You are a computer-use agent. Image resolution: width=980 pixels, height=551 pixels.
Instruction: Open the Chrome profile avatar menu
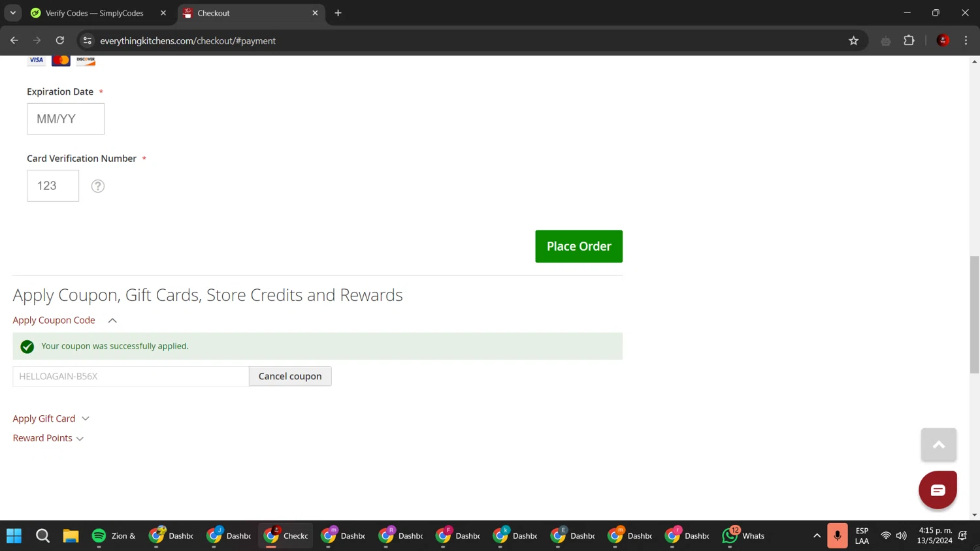943,40
